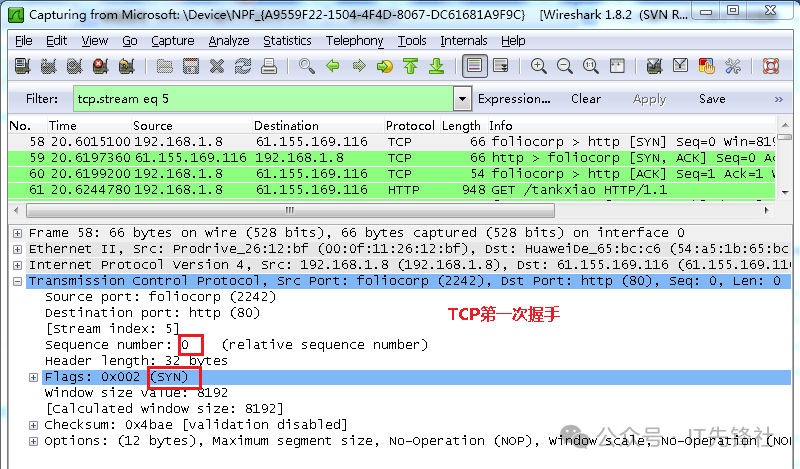Toggle auto scroll during live capture
The height and width of the screenshot is (469, 800).
[500, 66]
